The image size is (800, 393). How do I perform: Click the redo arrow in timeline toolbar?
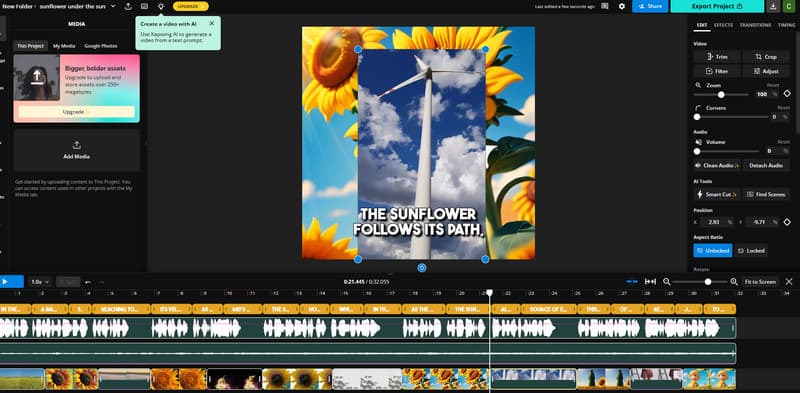tap(101, 282)
